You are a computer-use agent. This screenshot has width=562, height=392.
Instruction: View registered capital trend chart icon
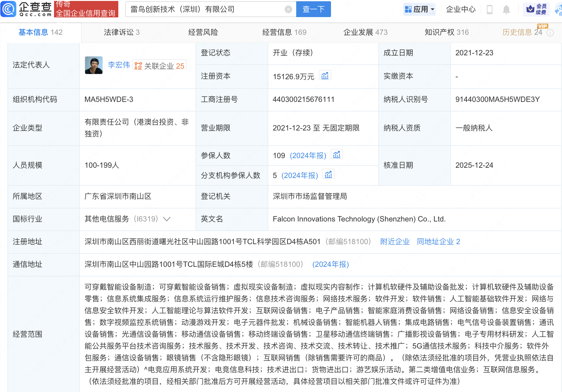325,76
